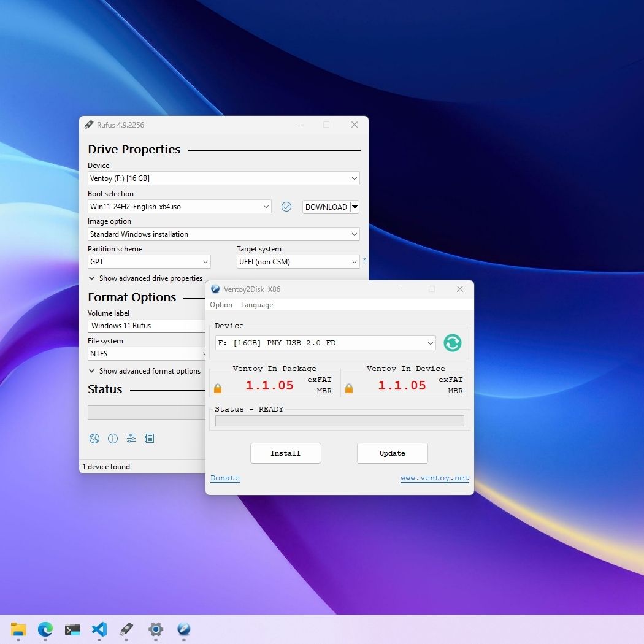Open the Rufus about info icon
This screenshot has height=644, width=644.
[112, 439]
